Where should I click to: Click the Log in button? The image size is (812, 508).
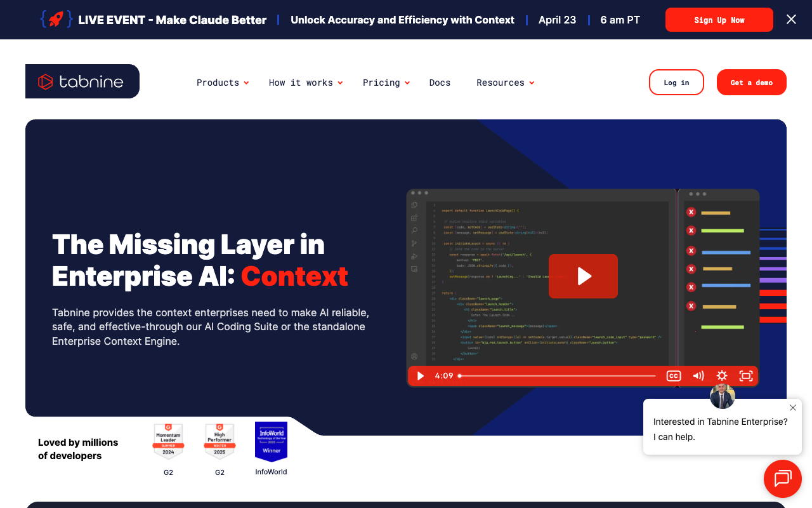pyautogui.click(x=676, y=83)
